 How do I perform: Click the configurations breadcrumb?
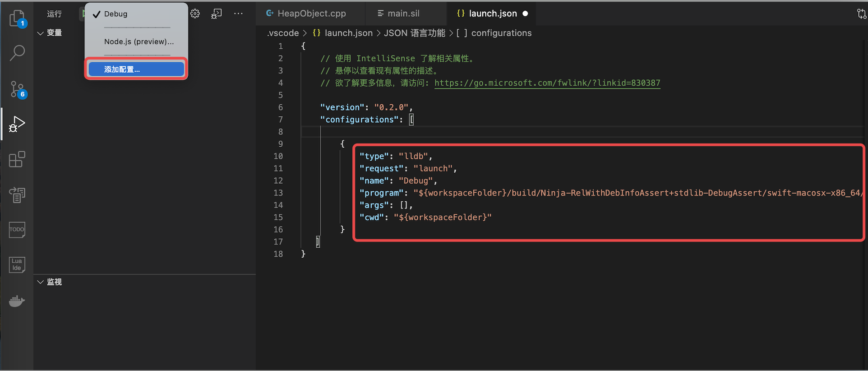(x=494, y=33)
